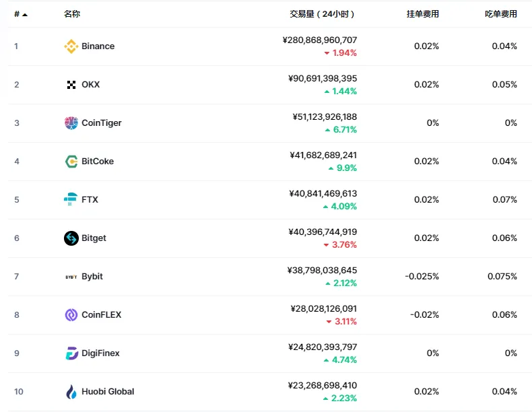Screen dimensions: 532x412
Task: Open the Huobi Global exchange link
Action: click(108, 392)
